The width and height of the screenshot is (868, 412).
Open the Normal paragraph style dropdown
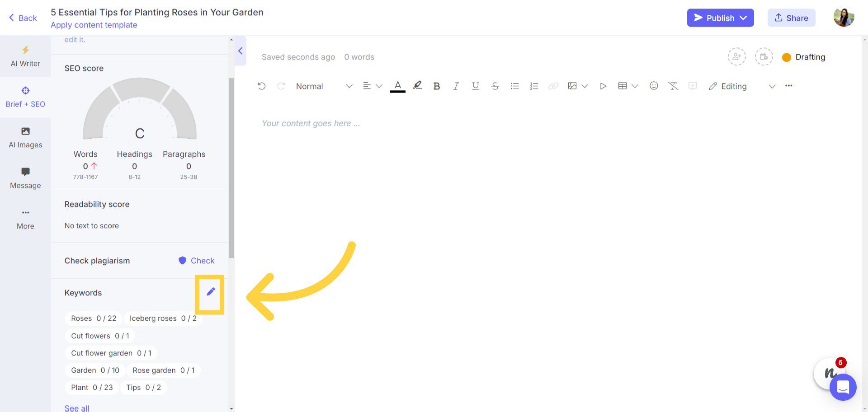coord(324,86)
